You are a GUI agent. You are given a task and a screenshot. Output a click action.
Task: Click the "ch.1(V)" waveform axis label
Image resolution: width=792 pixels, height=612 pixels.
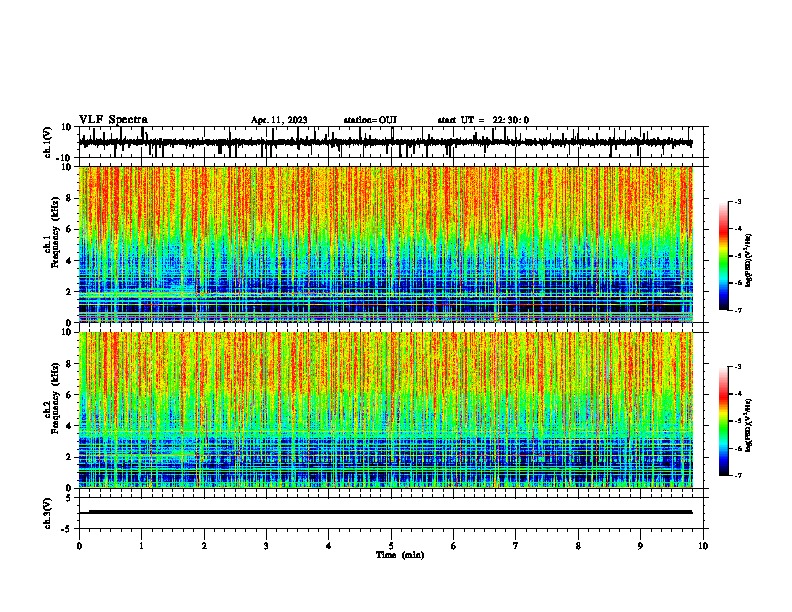[48, 142]
